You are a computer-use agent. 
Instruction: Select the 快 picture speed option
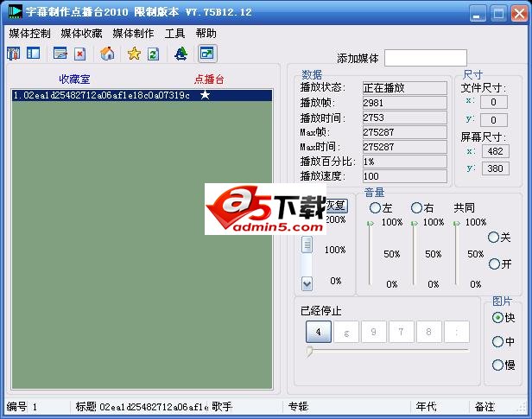497,318
